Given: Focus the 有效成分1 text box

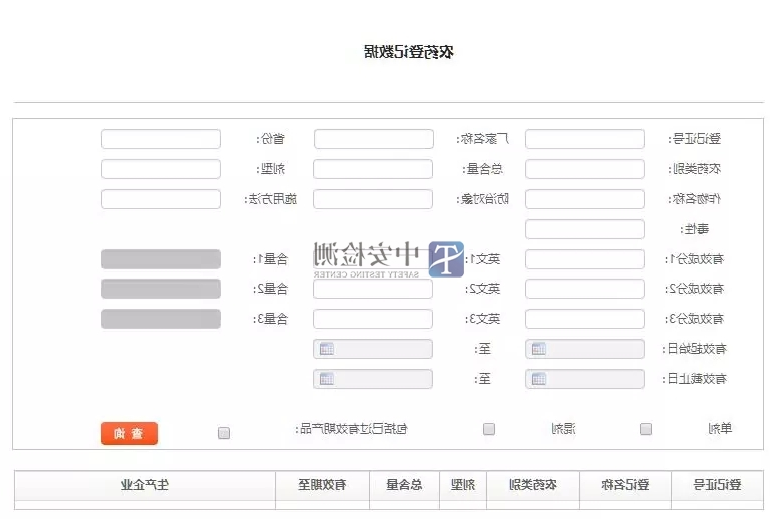Looking at the screenshot, I should tap(585, 259).
